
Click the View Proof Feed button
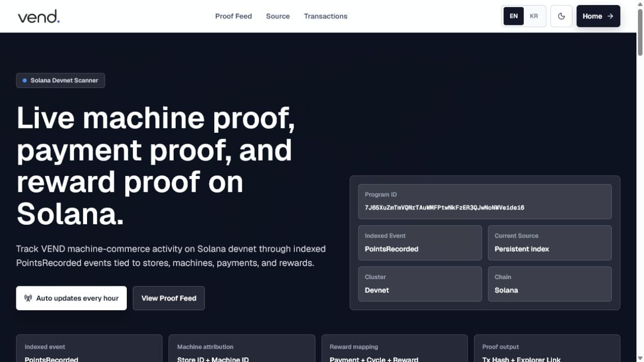coord(169,298)
